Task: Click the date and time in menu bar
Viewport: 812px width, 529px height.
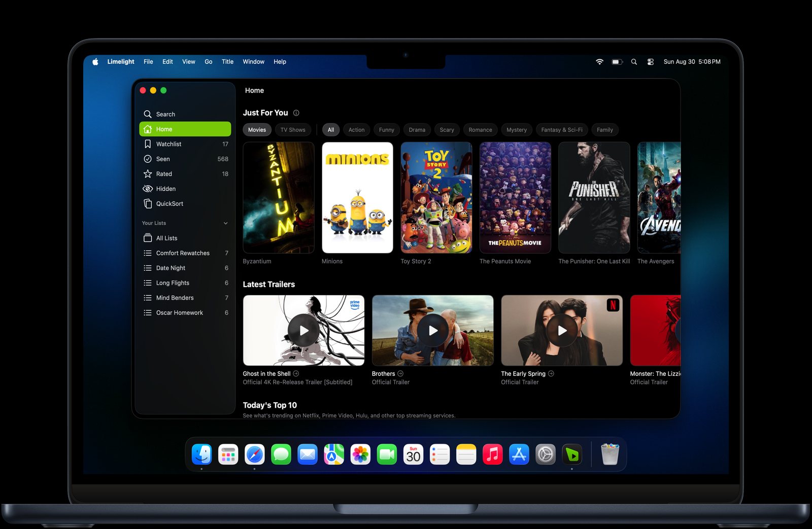Action: tap(692, 61)
